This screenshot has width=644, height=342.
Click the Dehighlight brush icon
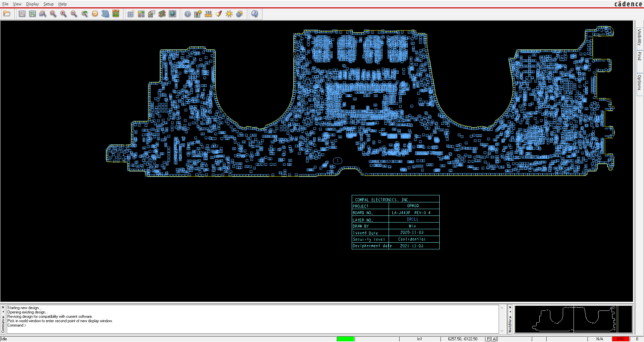tap(219, 14)
